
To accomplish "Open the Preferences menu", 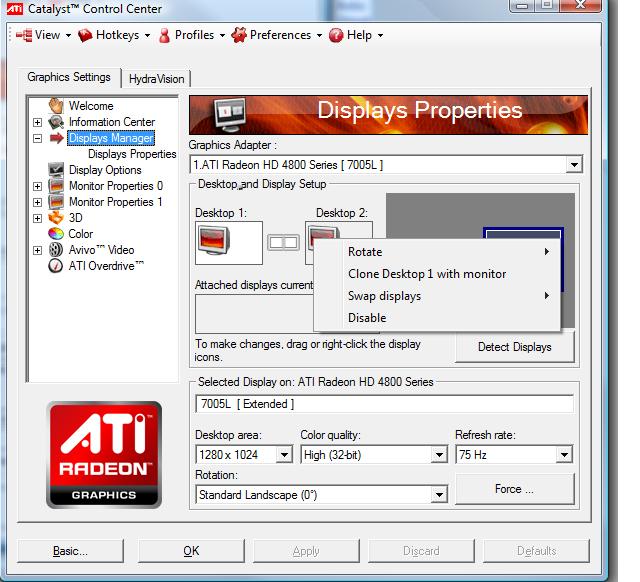I will pos(277,35).
